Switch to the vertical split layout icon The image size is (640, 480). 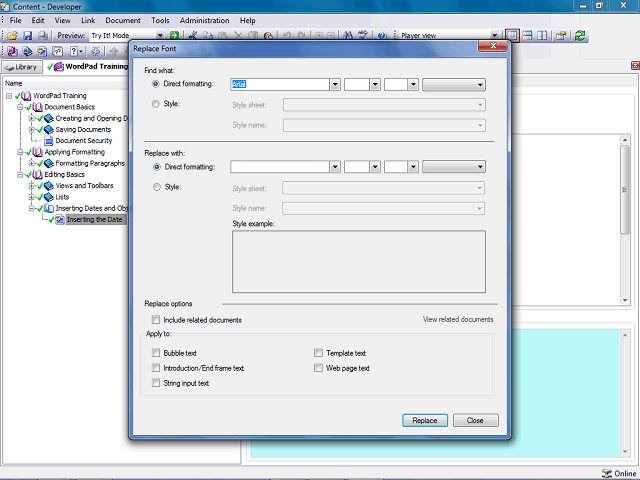click(542, 36)
